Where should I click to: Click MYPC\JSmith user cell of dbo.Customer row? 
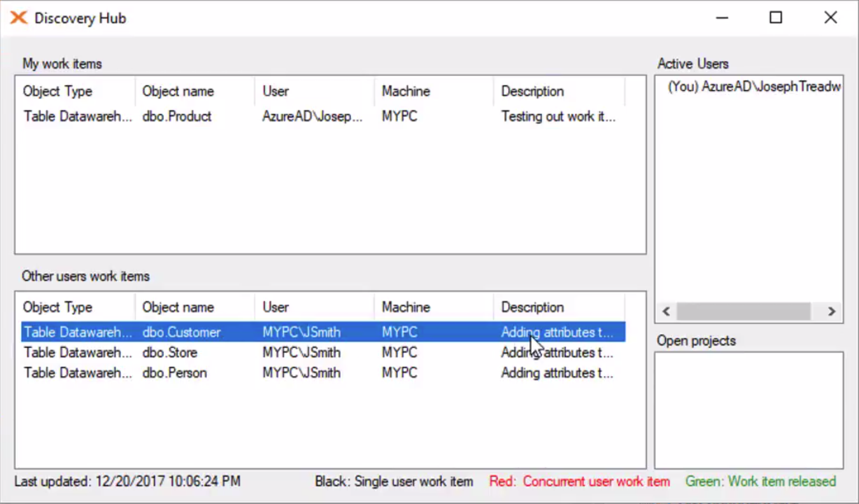[301, 332]
